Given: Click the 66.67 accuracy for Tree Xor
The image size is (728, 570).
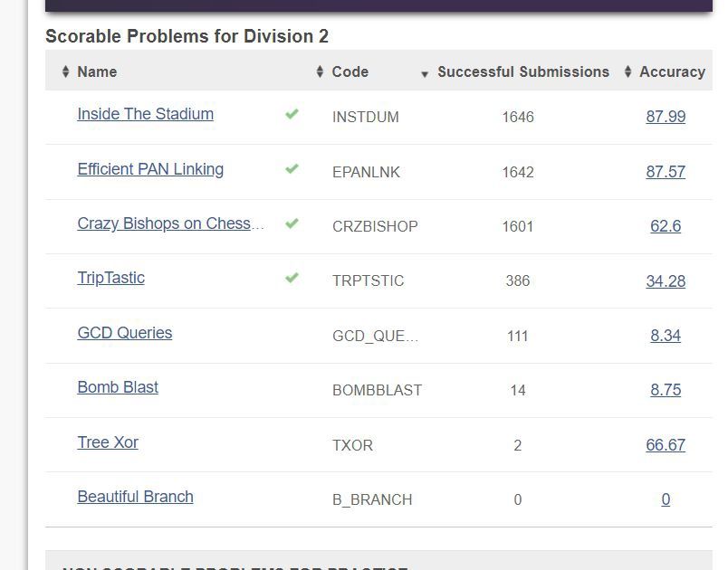Looking at the screenshot, I should pos(666,445).
